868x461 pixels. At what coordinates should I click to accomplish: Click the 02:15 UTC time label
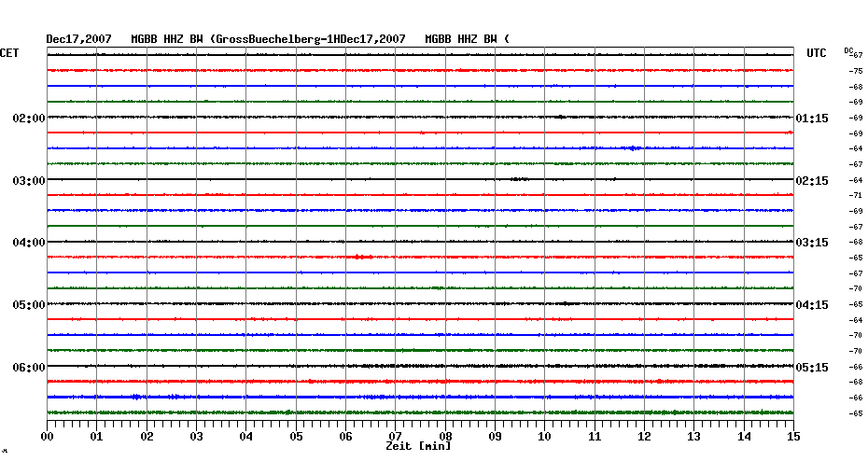coord(812,181)
